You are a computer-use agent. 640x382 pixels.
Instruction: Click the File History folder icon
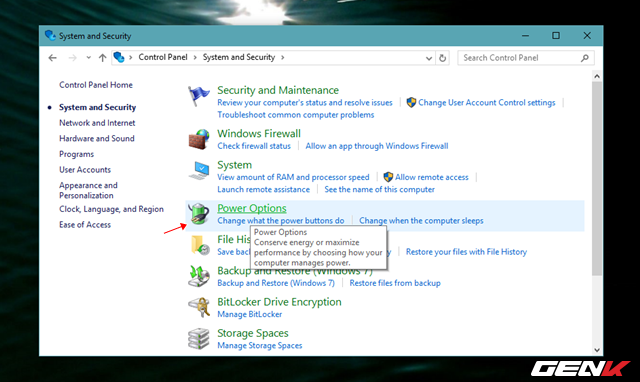(200, 245)
